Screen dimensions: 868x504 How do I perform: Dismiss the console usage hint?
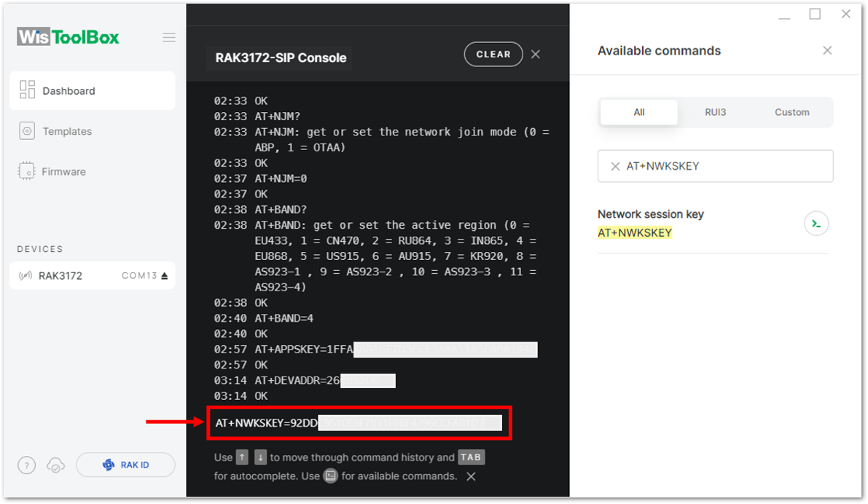pyautogui.click(x=471, y=476)
